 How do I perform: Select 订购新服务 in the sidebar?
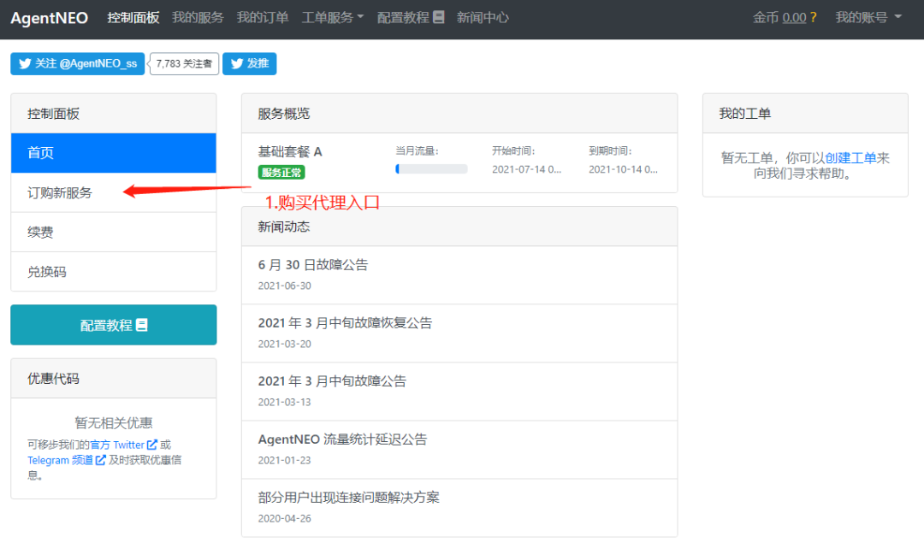tap(60, 192)
